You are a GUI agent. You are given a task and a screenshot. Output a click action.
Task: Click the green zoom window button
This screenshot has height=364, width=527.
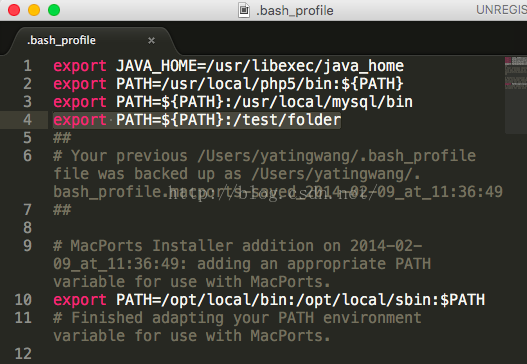(x=54, y=10)
